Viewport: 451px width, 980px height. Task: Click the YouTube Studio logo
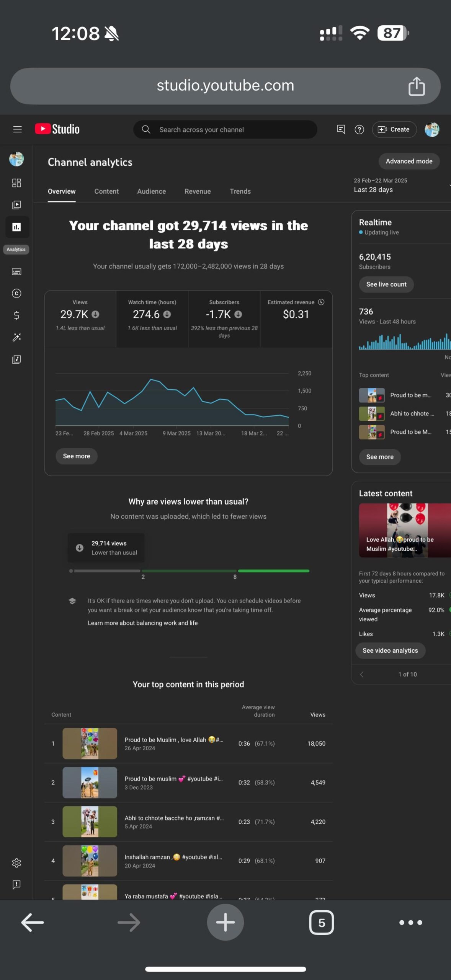coord(57,129)
